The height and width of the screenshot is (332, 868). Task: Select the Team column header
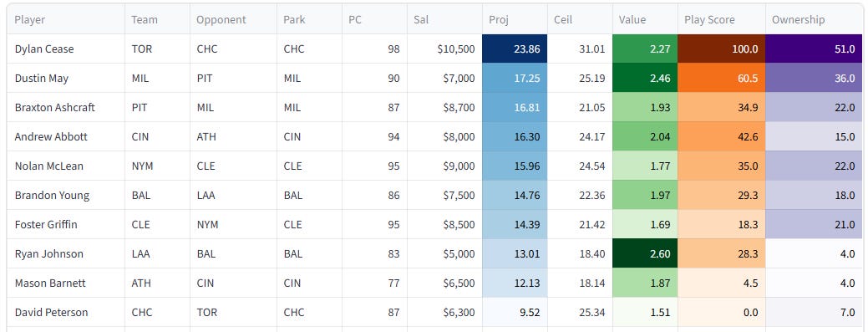pyautogui.click(x=157, y=19)
